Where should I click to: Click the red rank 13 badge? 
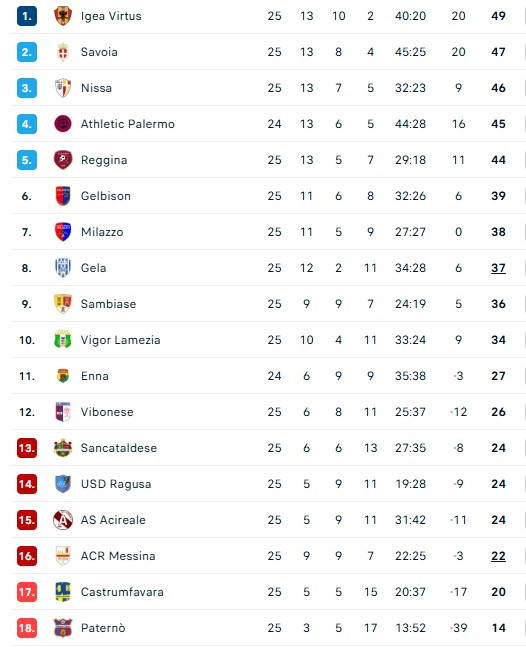pyautogui.click(x=27, y=448)
